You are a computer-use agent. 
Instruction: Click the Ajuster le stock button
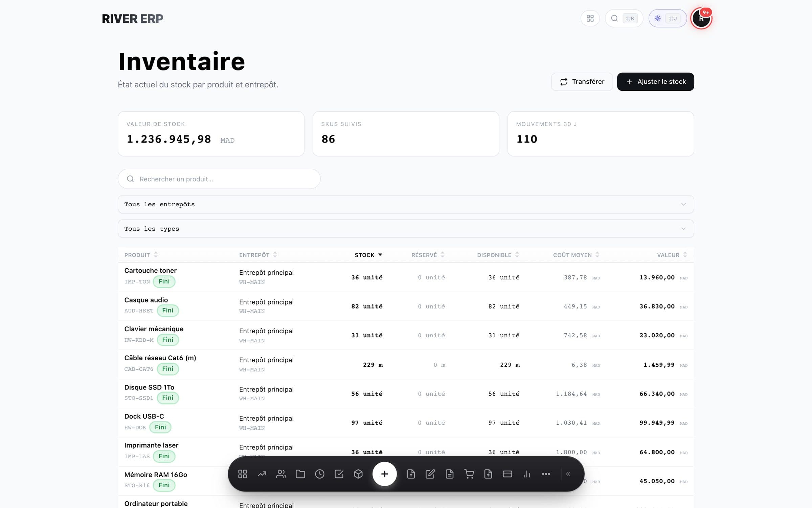(x=655, y=82)
